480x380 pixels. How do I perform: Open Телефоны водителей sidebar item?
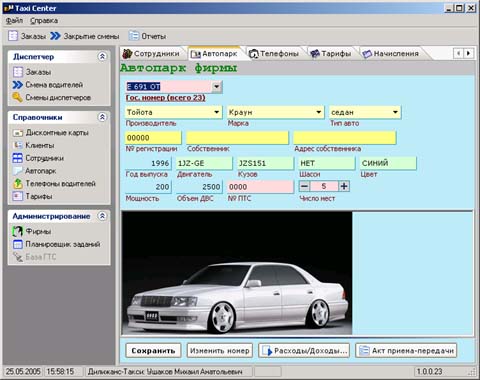pos(54,183)
